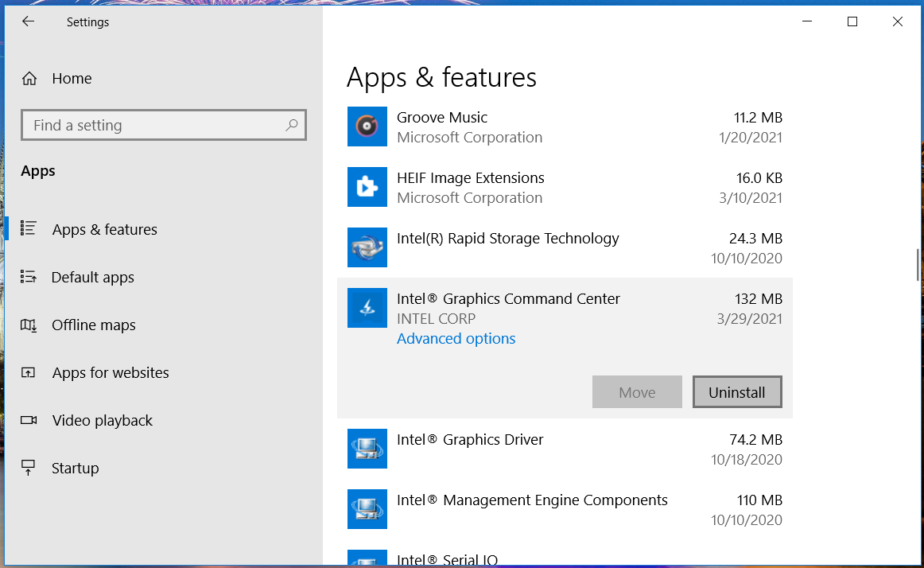Viewport: 924px width, 568px height.
Task: Select Intel Serial IO entry name
Action: (x=447, y=559)
